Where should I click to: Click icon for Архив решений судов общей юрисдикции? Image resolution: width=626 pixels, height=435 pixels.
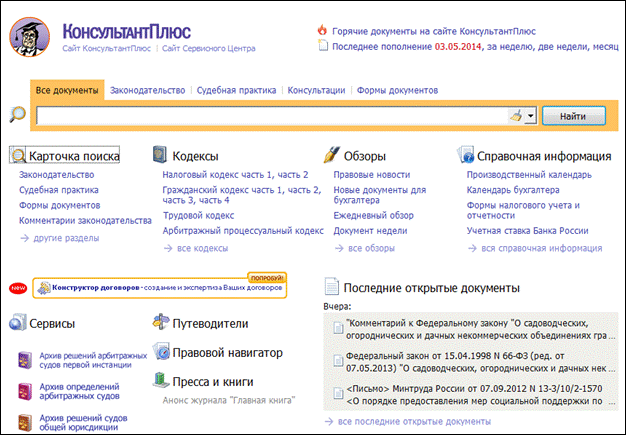[25, 423]
